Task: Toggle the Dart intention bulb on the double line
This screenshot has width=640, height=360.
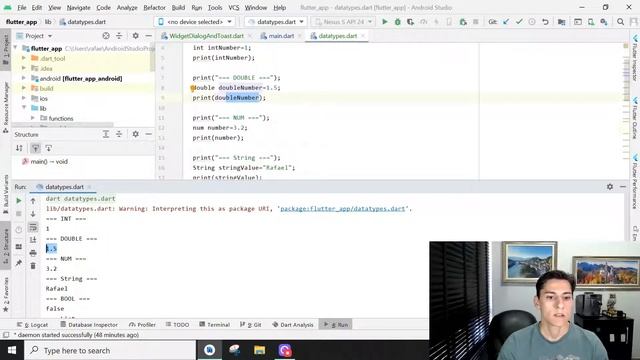Action: tap(192, 88)
